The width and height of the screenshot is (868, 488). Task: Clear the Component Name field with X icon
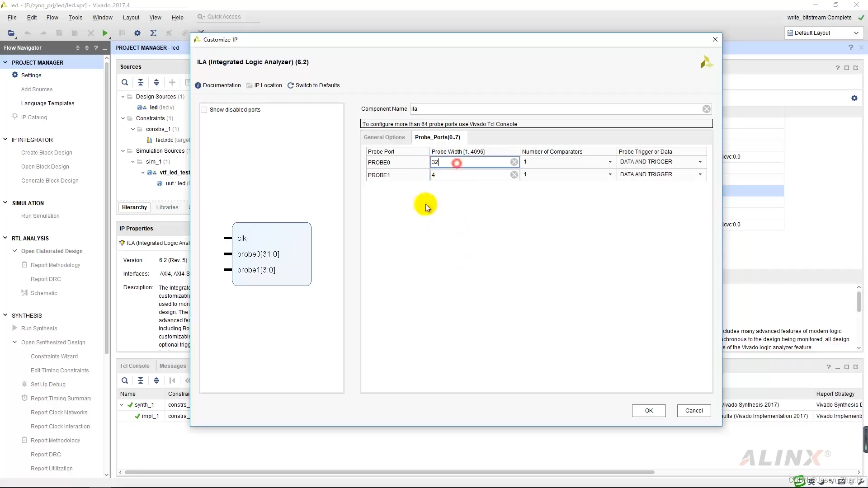tap(706, 109)
